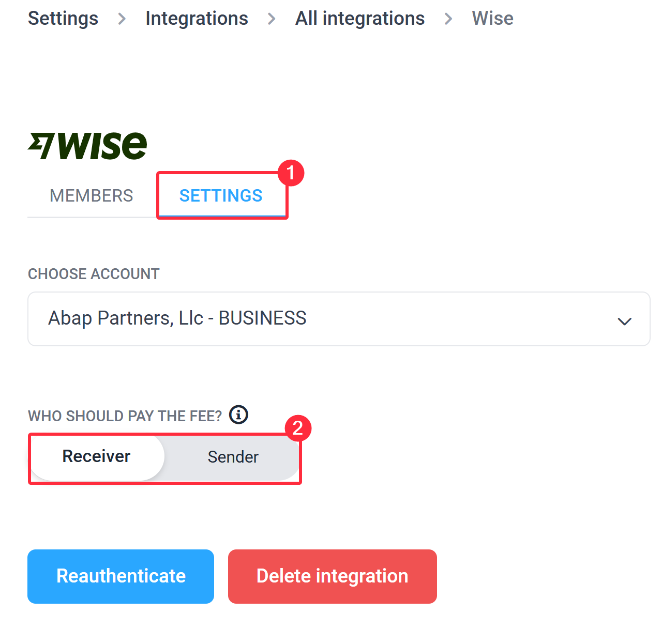Click the info icon beside fee question
This screenshot has width=662, height=644.
(x=238, y=415)
